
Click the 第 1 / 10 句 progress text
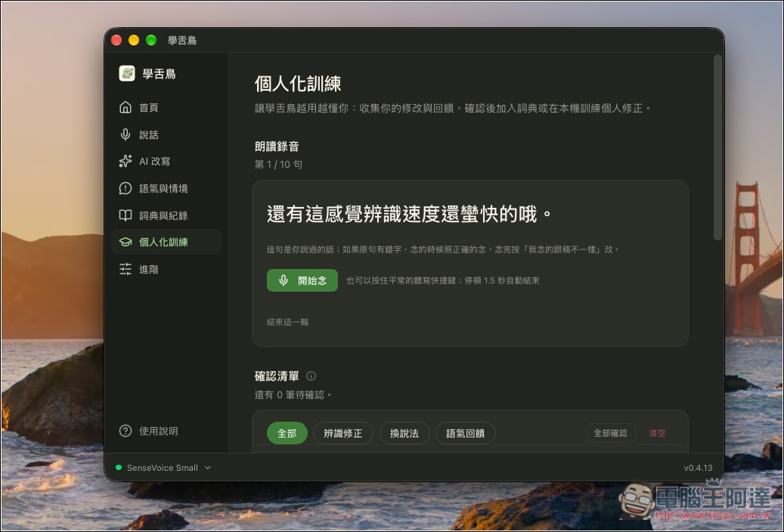[278, 165]
